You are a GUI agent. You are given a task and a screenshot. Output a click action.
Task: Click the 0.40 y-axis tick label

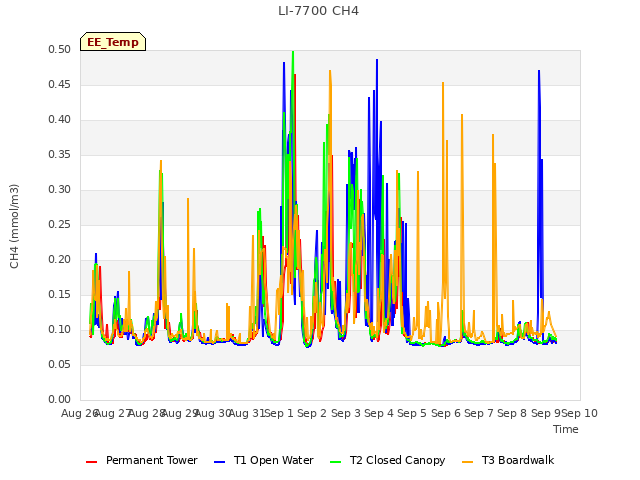click(x=60, y=120)
